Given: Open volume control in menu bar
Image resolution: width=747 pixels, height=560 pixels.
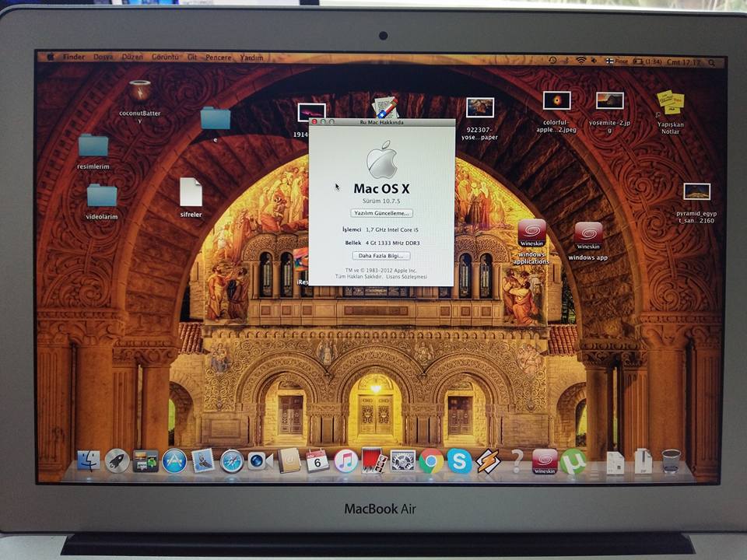Looking at the screenshot, I should point(594,61).
